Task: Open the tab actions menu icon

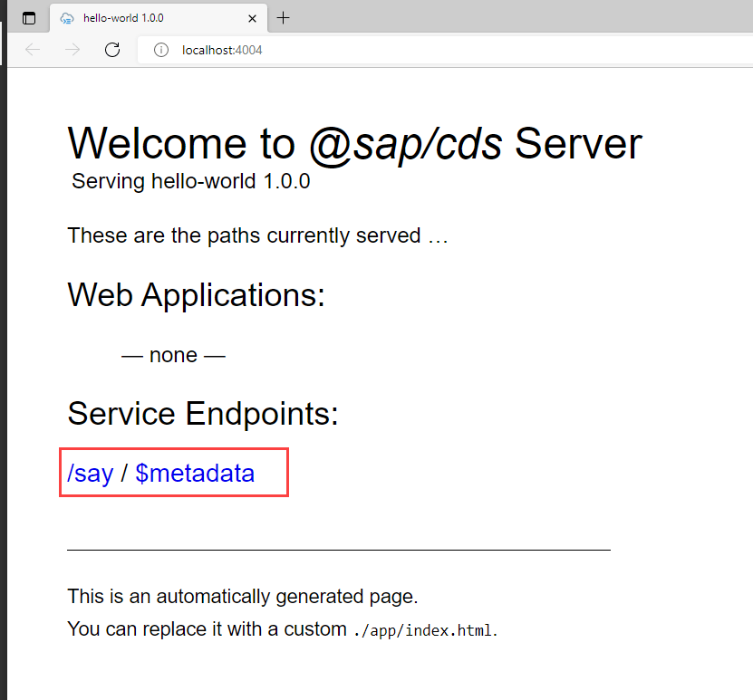Action: 29,18
